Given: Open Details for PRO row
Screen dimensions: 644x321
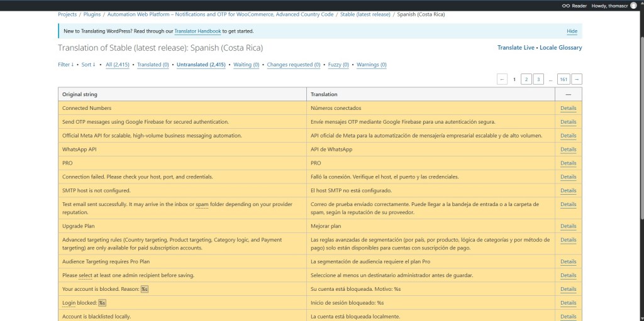Looking at the screenshot, I should click(x=569, y=163).
